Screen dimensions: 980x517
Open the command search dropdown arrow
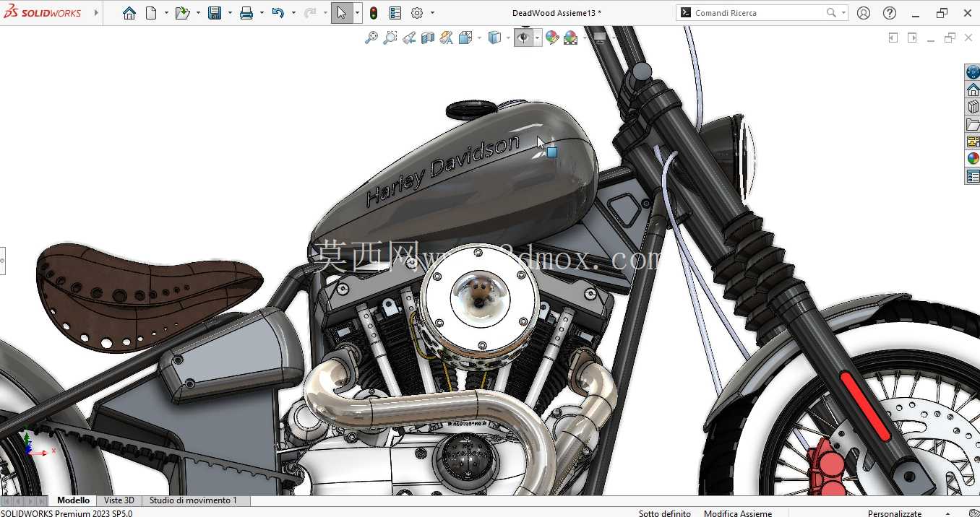(843, 13)
